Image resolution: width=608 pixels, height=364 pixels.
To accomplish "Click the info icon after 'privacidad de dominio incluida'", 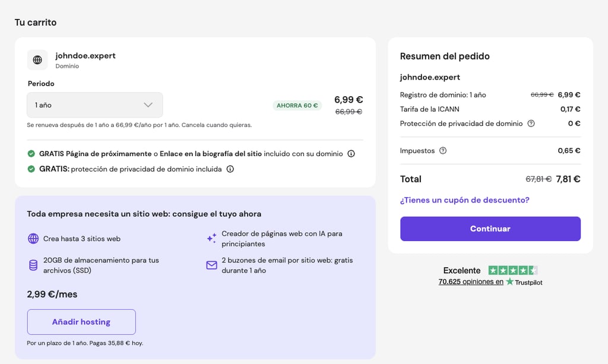I will click(x=230, y=169).
